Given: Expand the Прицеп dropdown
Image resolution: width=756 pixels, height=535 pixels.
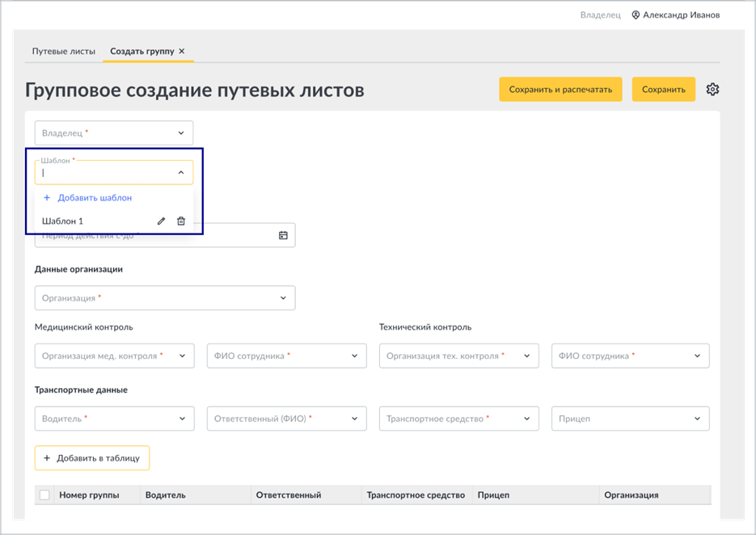Looking at the screenshot, I should tap(630, 419).
